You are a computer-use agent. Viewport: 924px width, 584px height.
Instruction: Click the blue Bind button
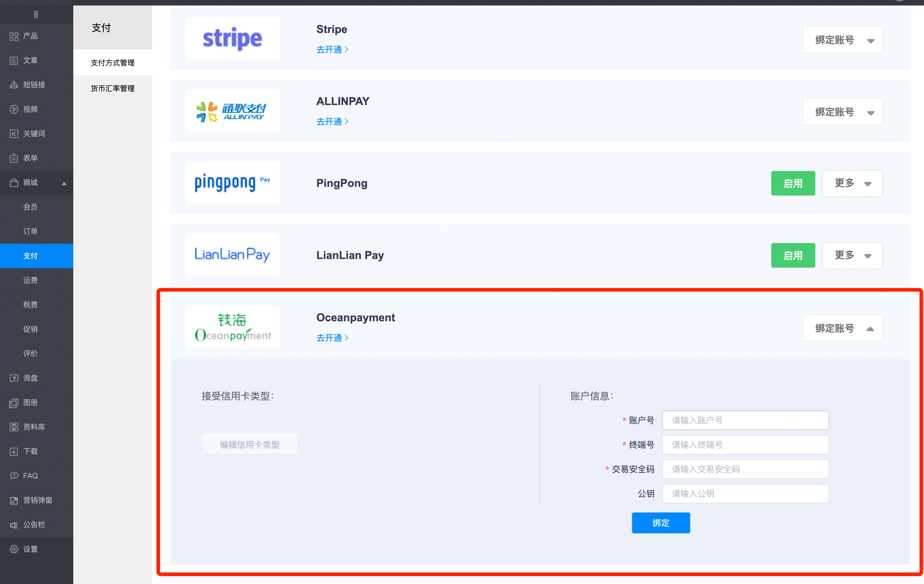coord(660,523)
